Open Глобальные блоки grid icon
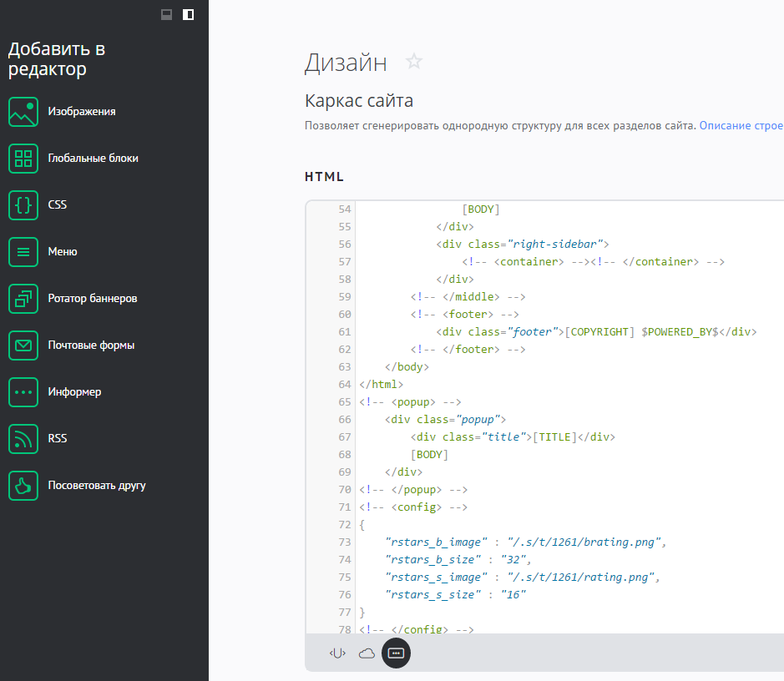Viewport: 784px width, 681px height. pyautogui.click(x=23, y=159)
